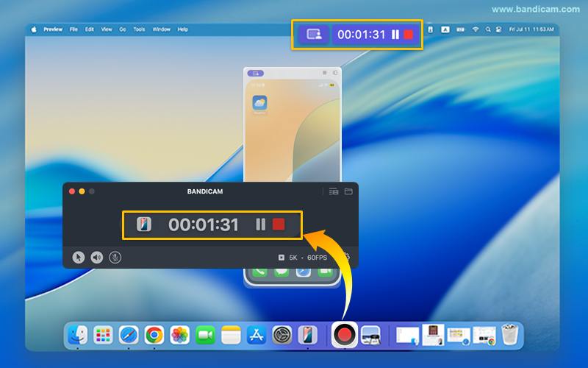This screenshot has width=588, height=368.
Task: Click iPhone mirroring source icon in Bandicam
Action: point(144,224)
